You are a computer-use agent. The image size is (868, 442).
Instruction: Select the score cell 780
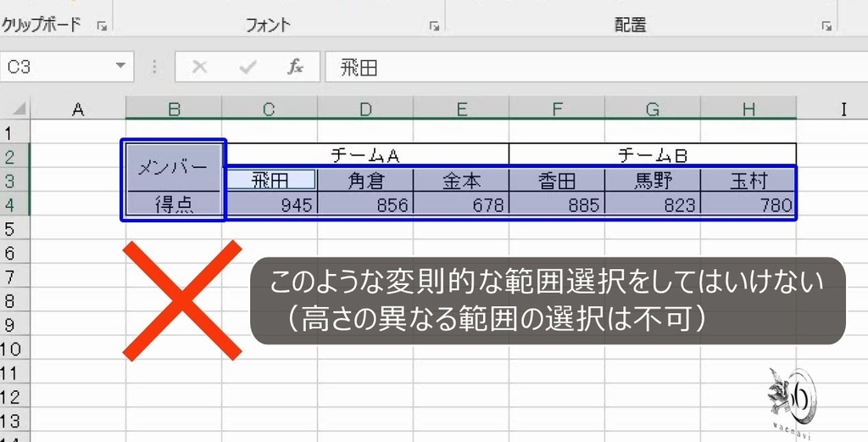click(x=748, y=204)
